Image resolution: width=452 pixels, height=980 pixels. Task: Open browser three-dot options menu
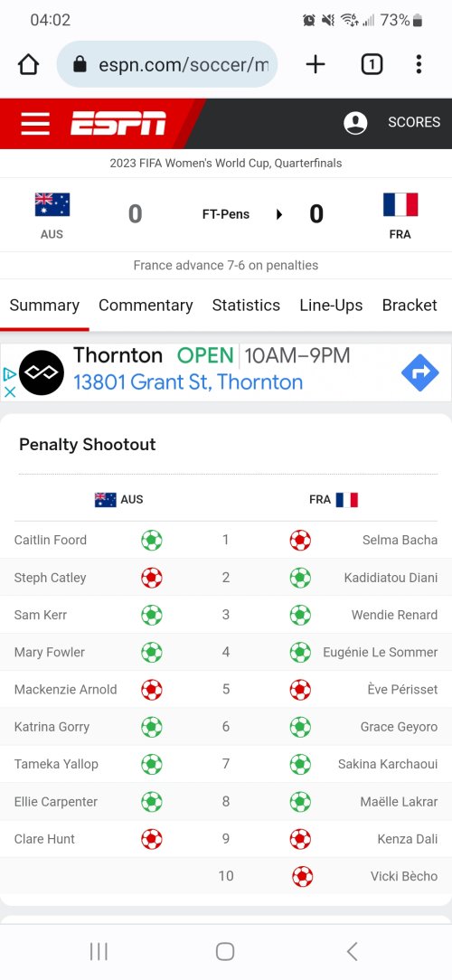click(x=419, y=64)
